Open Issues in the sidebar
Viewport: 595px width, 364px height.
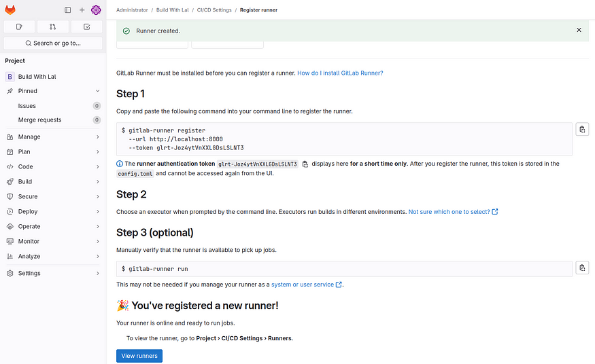tap(53, 106)
